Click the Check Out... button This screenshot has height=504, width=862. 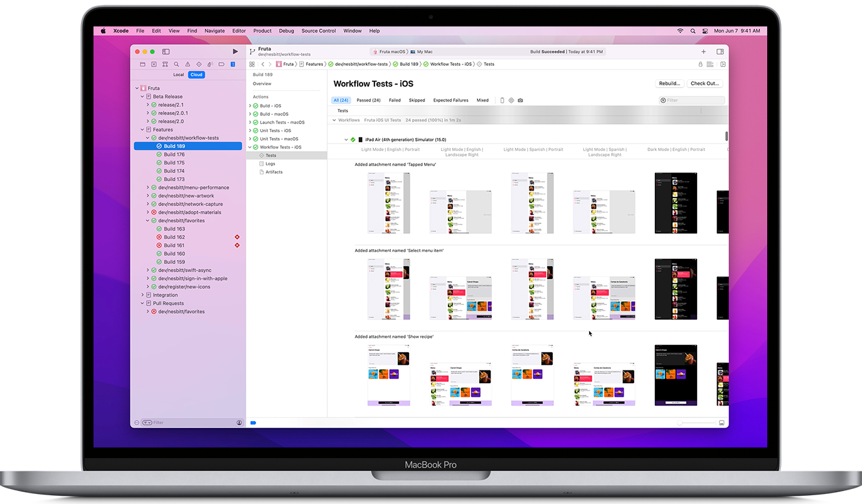coord(705,83)
